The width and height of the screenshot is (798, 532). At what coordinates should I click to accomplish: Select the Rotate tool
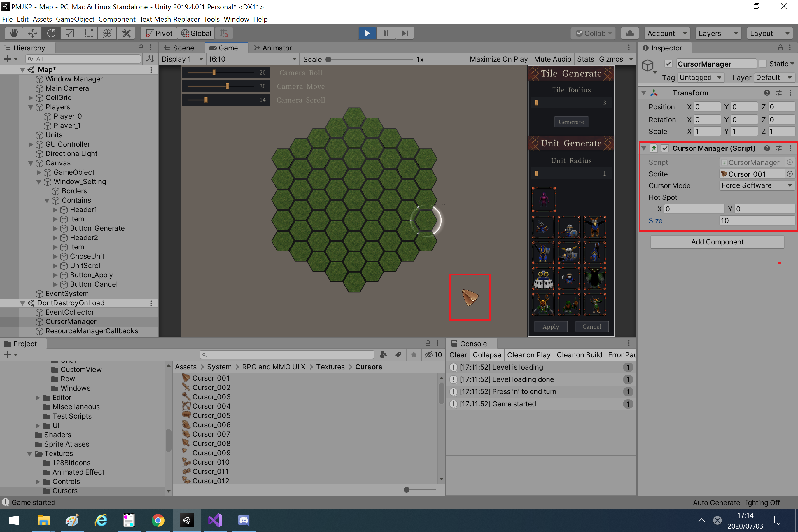[x=51, y=33]
